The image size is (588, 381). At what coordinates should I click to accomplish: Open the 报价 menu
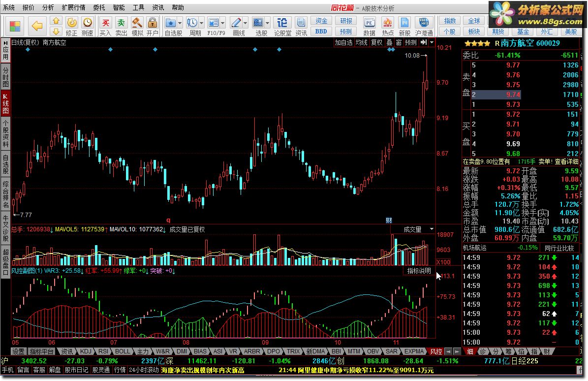click(29, 7)
